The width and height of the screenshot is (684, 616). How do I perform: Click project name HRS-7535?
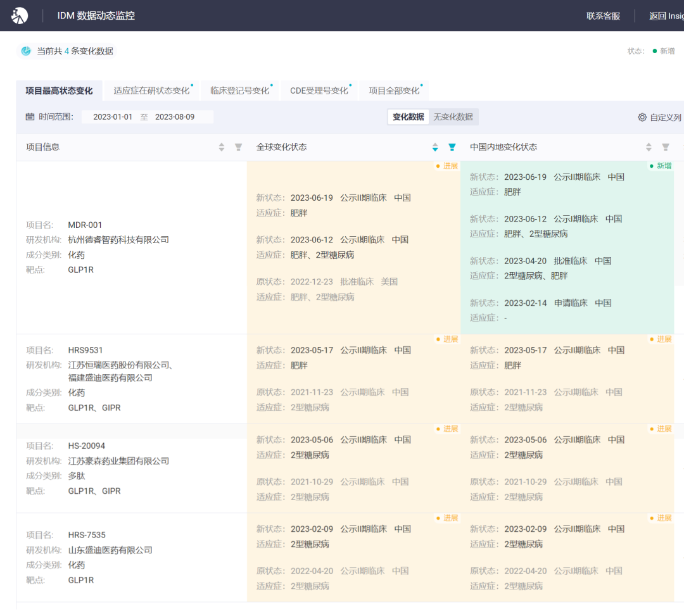pos(87,535)
